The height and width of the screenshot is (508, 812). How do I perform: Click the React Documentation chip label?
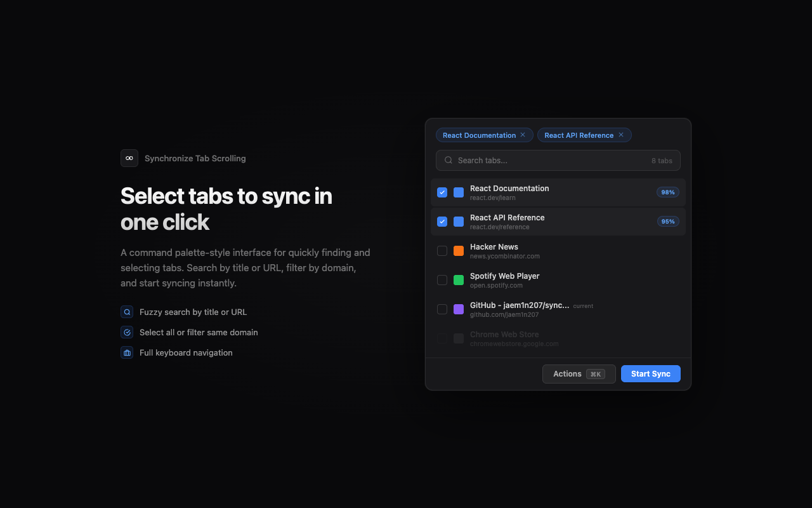(479, 135)
